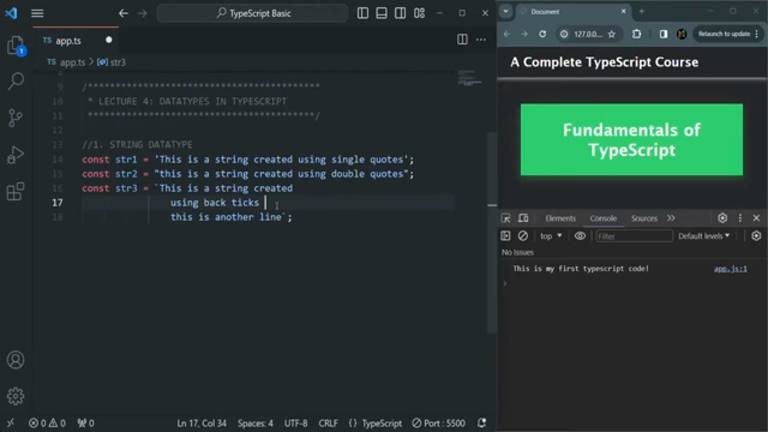
Task: Expand more DevTools tabs chevron
Action: [671, 218]
